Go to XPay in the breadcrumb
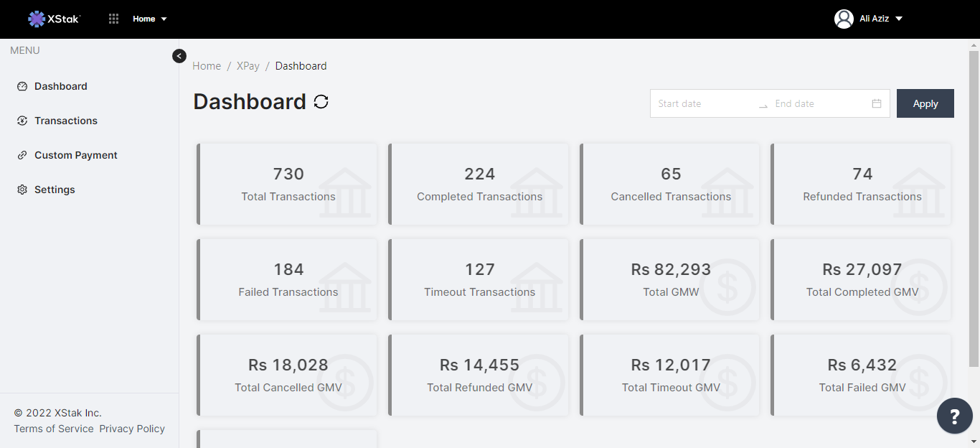The width and height of the screenshot is (980, 448). click(248, 66)
